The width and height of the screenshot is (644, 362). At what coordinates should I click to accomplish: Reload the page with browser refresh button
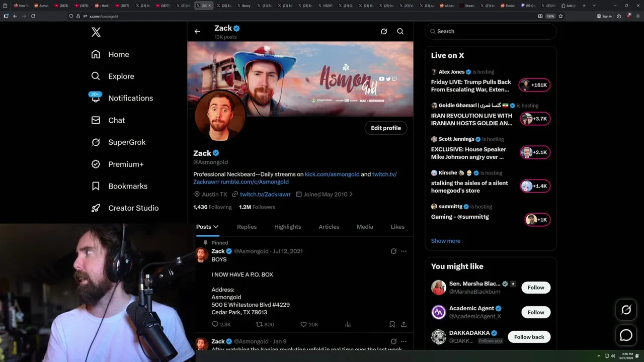click(33, 16)
